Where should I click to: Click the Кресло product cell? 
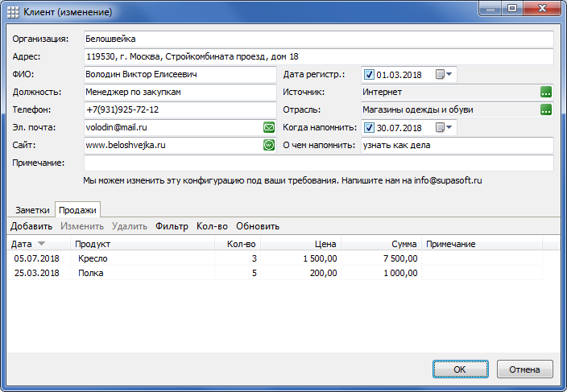tap(143, 258)
